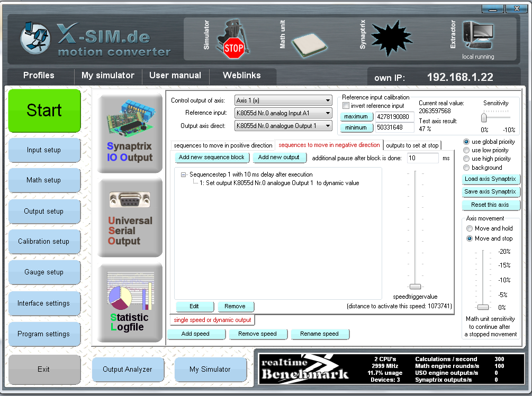Click Rename speed button
Viewport: 532px width, 396px height.
tap(320, 334)
